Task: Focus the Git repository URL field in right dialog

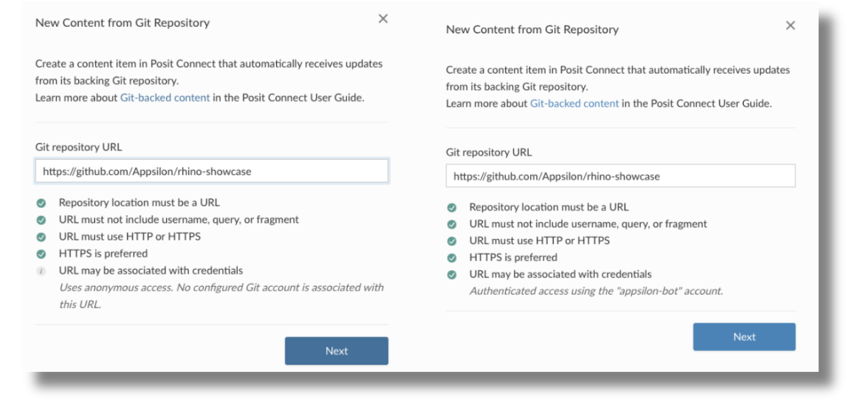Action: (620, 176)
